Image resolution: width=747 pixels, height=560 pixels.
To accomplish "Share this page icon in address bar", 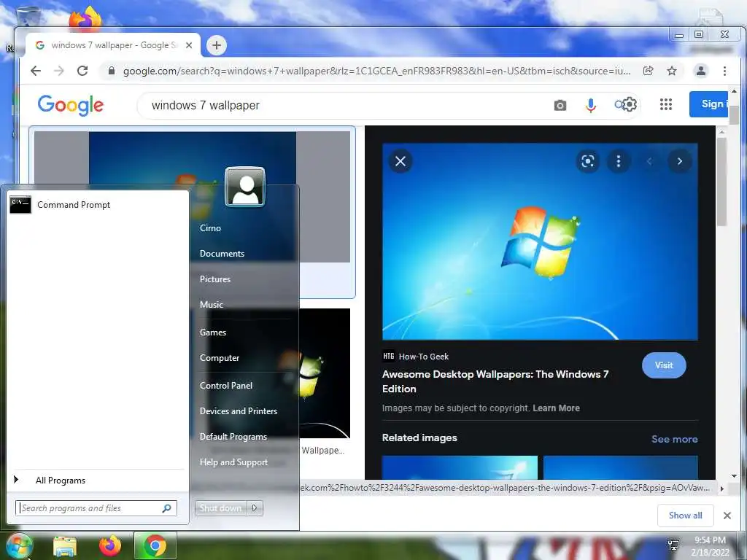I will [x=648, y=71].
